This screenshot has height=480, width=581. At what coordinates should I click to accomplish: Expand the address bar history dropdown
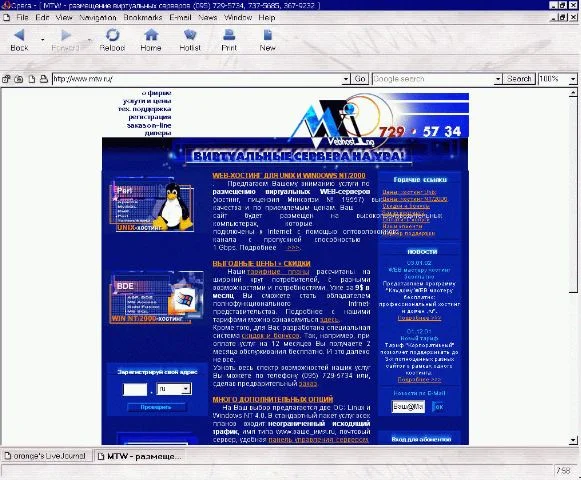(x=346, y=79)
